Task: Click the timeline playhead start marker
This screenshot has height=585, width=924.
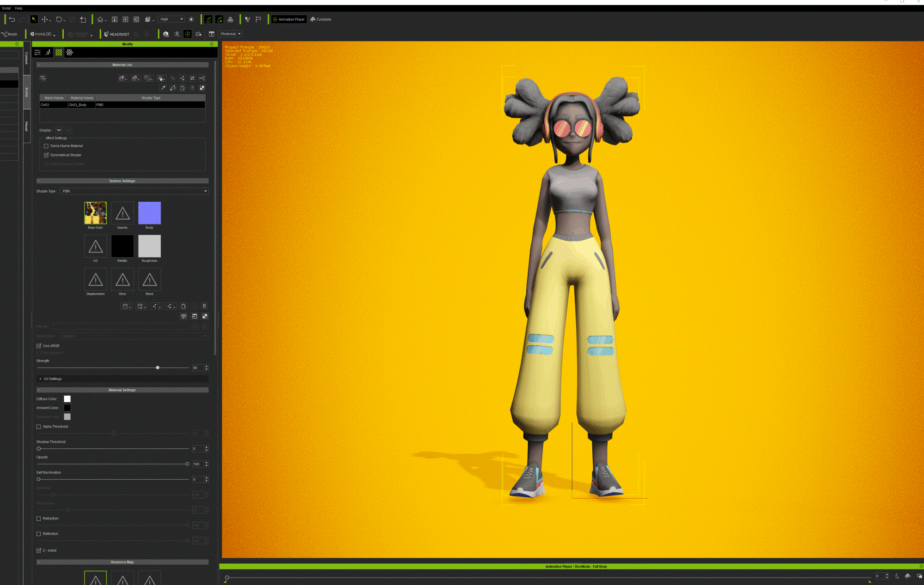Action: coord(227,578)
